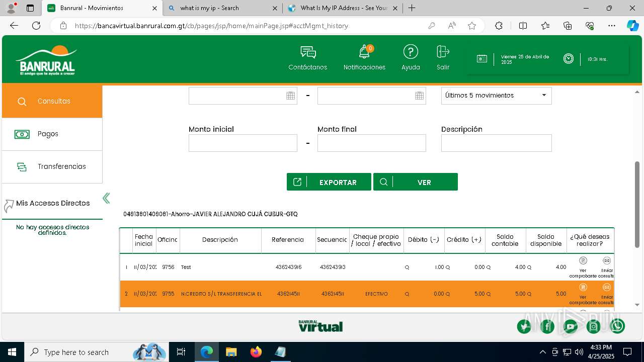
Task: Click the Secuencia column header
Action: click(x=332, y=240)
